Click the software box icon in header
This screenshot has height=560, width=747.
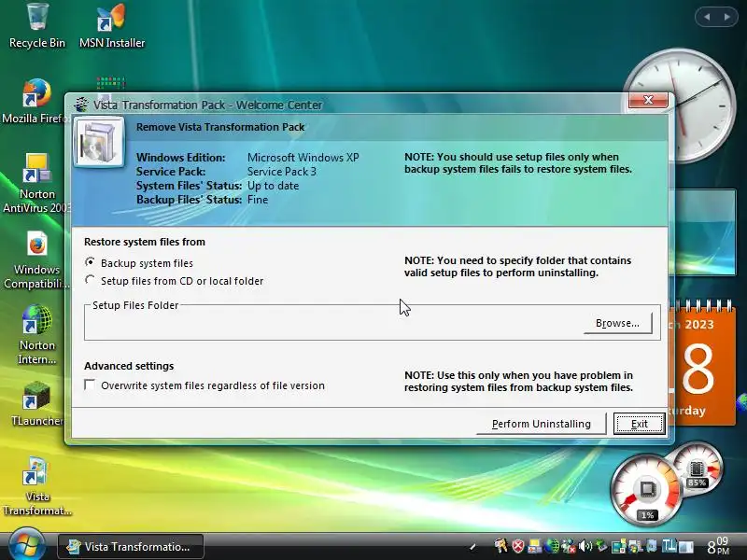(99, 143)
